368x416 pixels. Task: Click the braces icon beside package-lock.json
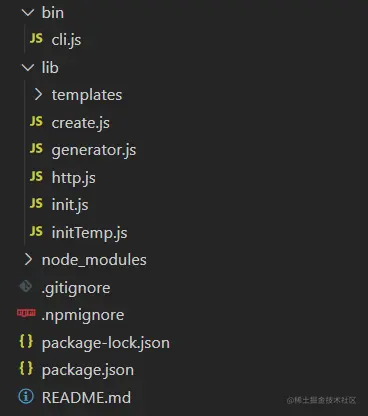click(26, 341)
